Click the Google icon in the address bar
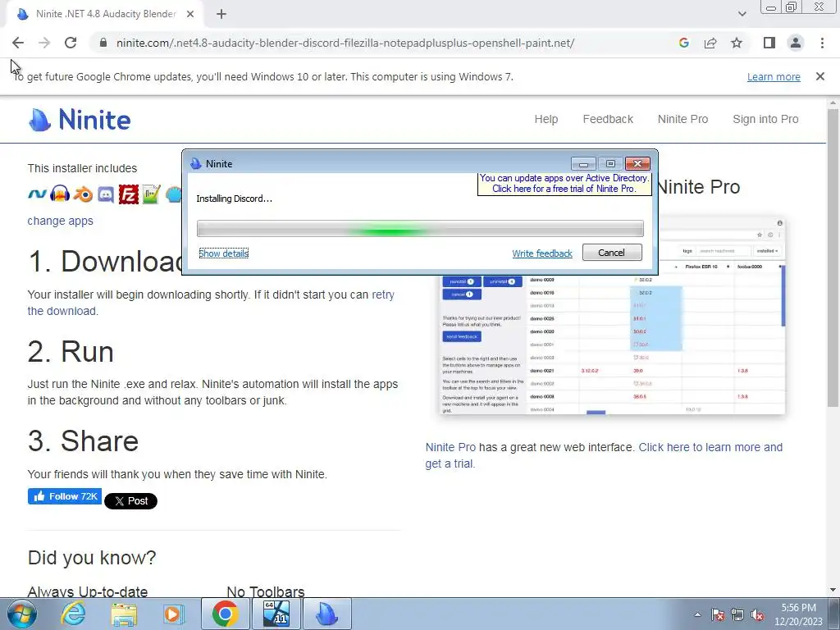 684,43
